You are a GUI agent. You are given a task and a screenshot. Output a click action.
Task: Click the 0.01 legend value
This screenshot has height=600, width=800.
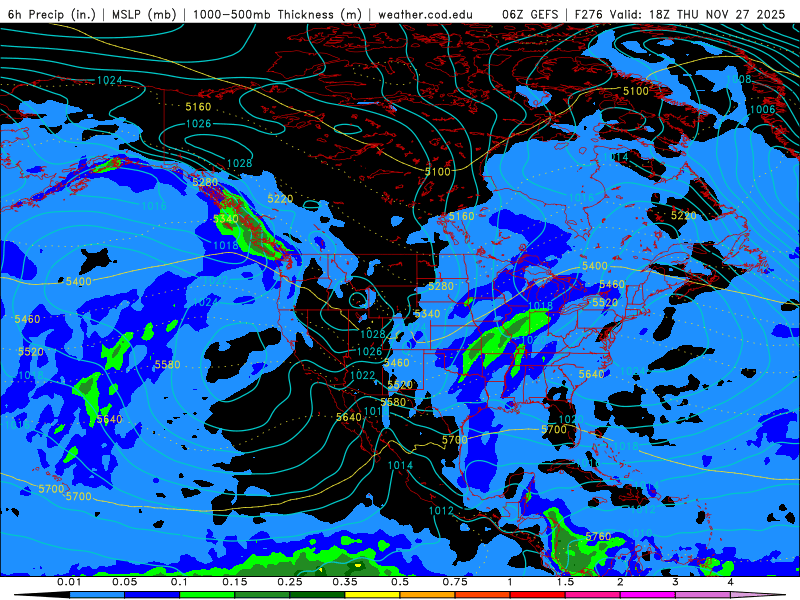69,582
